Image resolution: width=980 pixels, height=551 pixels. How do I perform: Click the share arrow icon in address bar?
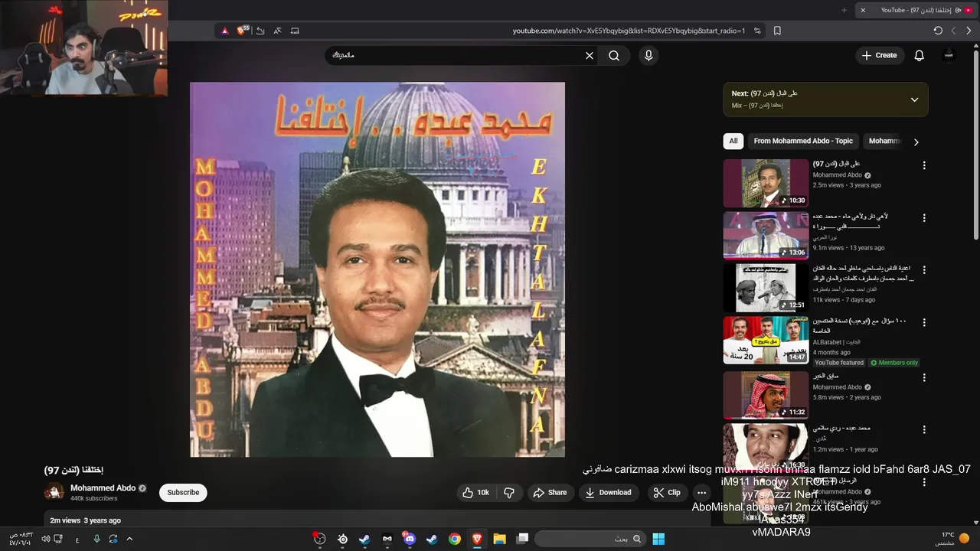click(x=260, y=31)
